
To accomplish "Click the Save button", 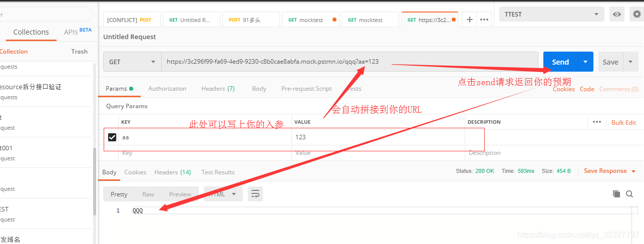I will click(x=610, y=62).
